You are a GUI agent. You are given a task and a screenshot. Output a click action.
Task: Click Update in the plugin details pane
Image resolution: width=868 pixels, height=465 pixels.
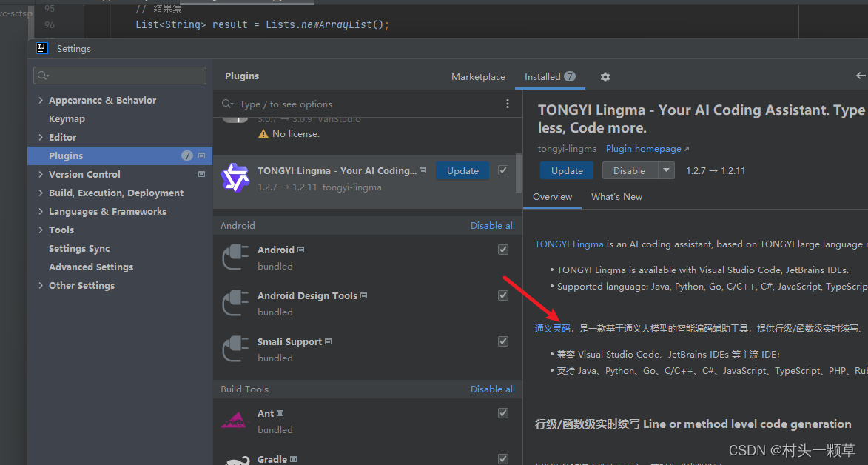pos(567,171)
